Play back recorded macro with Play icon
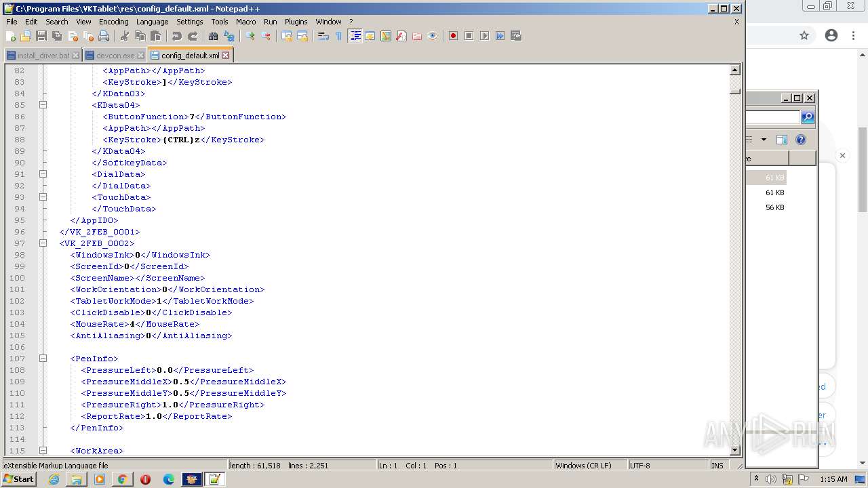 [484, 36]
